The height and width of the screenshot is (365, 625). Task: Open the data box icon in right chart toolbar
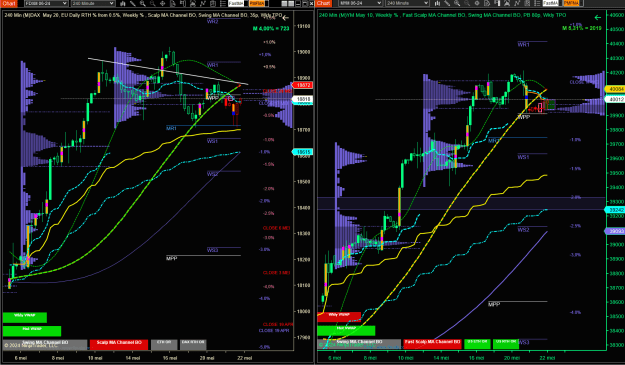click(x=487, y=3)
